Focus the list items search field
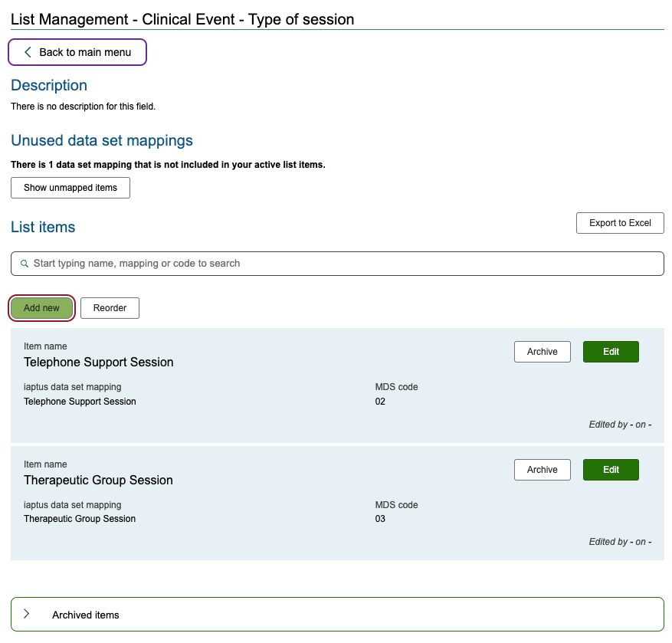Viewport: 672px width, 643px height. 337,264
